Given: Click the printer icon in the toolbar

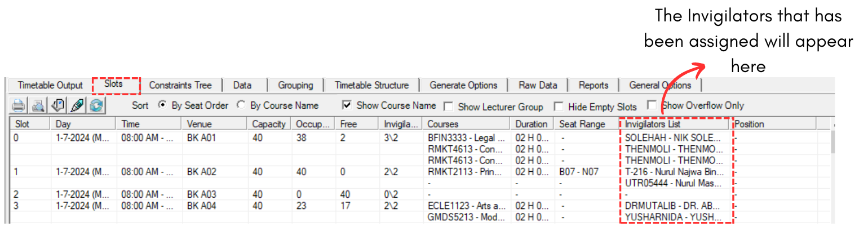Looking at the screenshot, I should [x=19, y=105].
